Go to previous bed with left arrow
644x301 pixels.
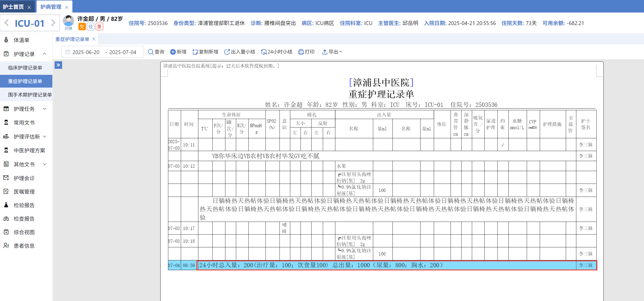(x=7, y=23)
